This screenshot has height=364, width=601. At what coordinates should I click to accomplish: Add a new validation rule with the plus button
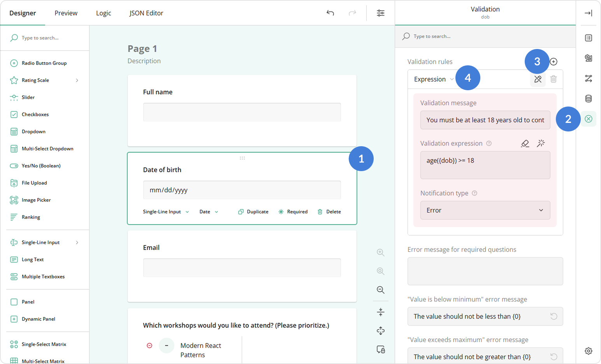click(x=553, y=61)
